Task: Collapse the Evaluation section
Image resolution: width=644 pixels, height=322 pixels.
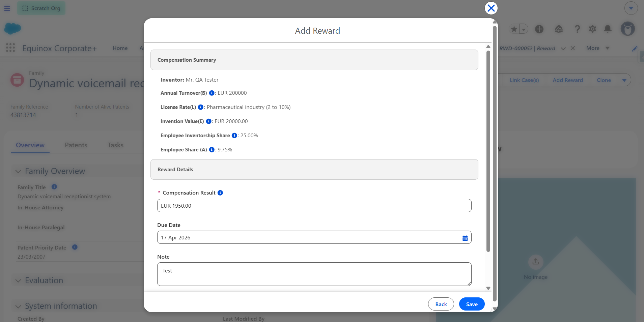Action: pos(18,281)
